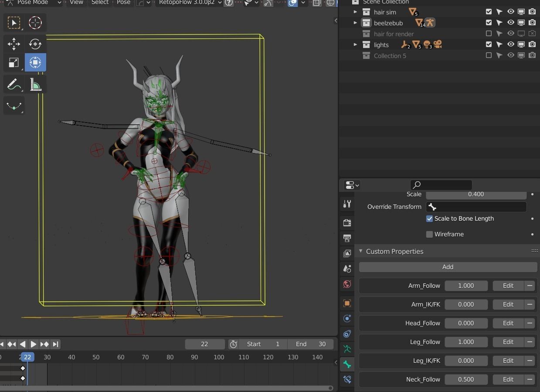Open the View menu
The height and width of the screenshot is (392, 540).
[76, 3]
